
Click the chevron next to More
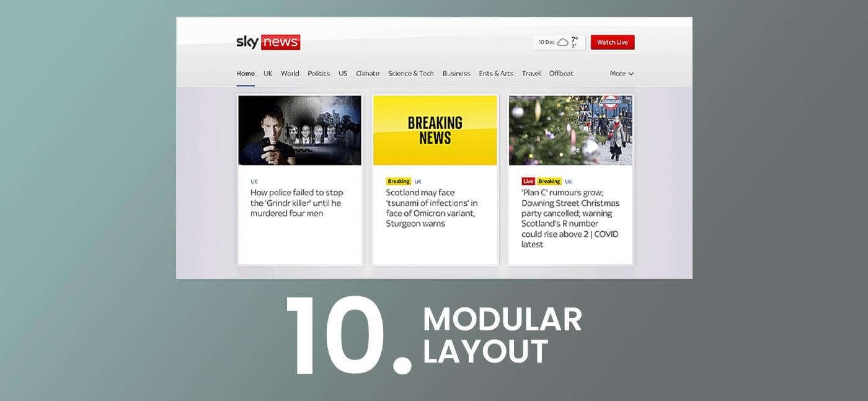pos(631,73)
